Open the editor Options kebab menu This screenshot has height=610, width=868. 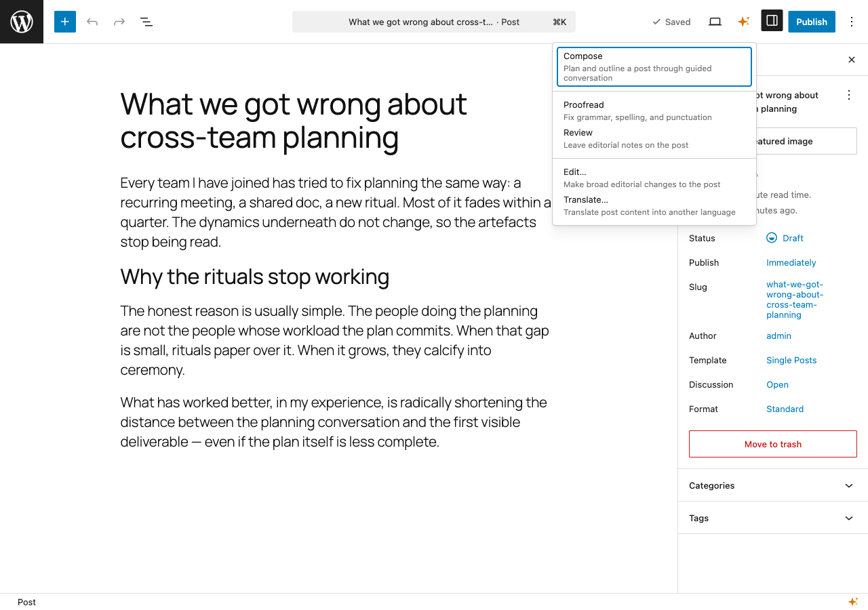[851, 21]
